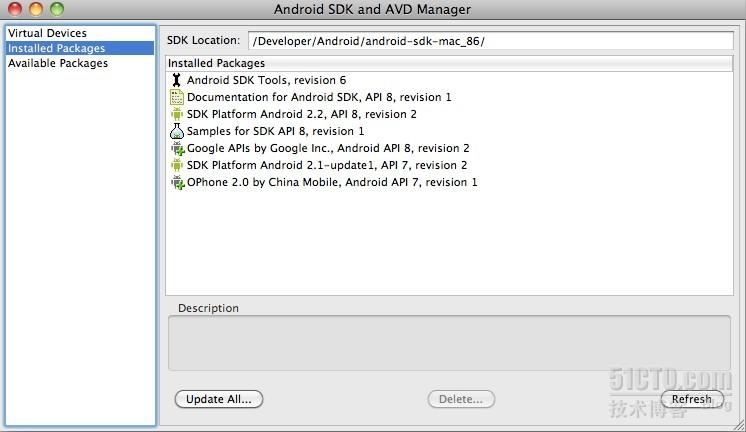
Task: Select OPhone 2.0 by China Mobile entry
Action: tap(332, 182)
